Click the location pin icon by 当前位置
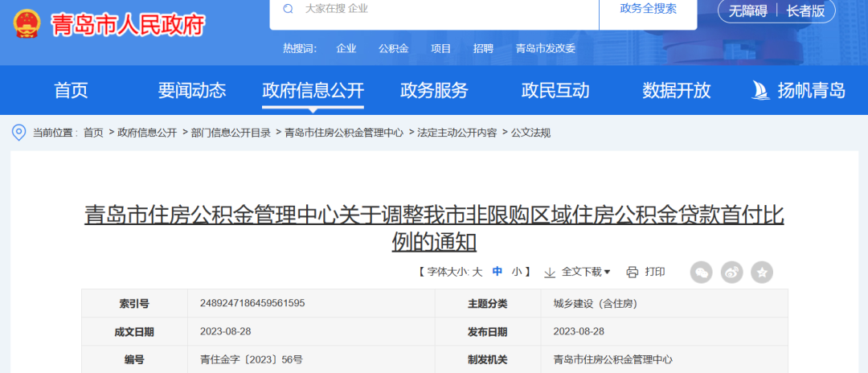 [18, 133]
